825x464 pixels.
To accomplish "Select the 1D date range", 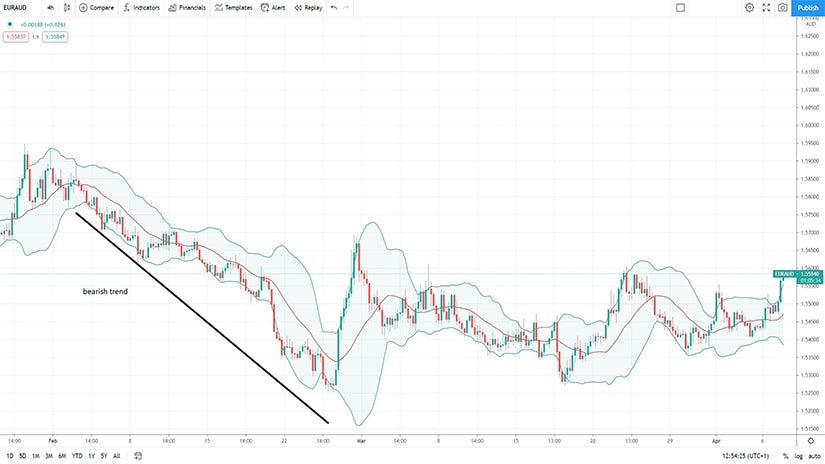I will [x=9, y=456].
